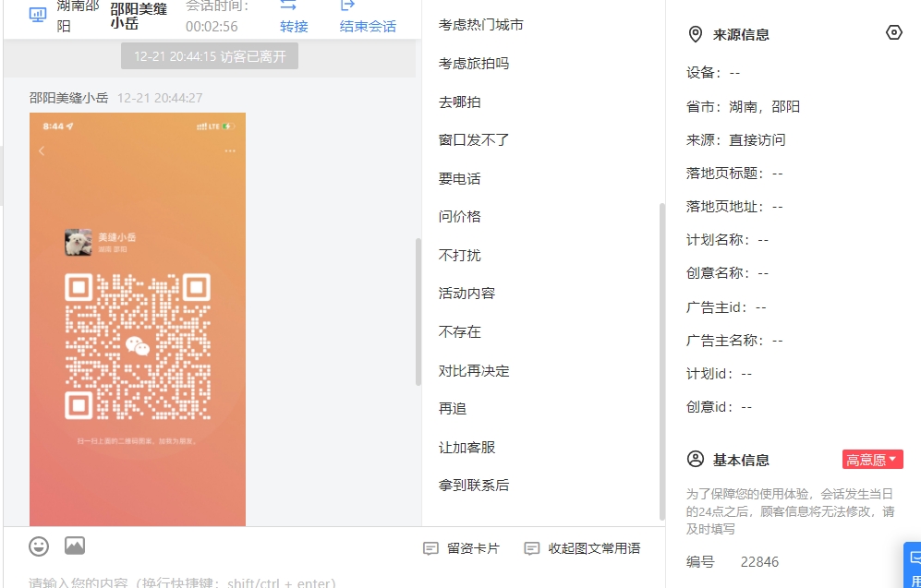This screenshot has width=921, height=588.
Task: Click the chat history scrollbar
Action: pyautogui.click(x=418, y=312)
